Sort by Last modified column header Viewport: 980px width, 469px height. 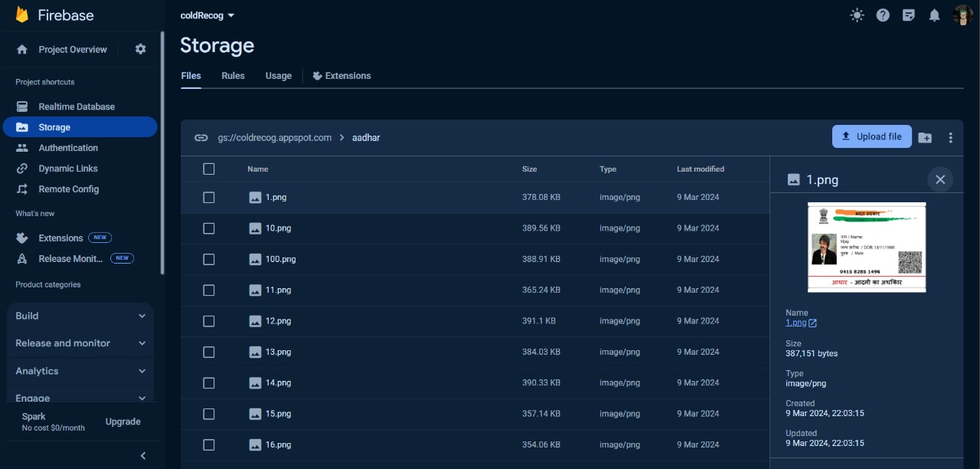point(701,169)
